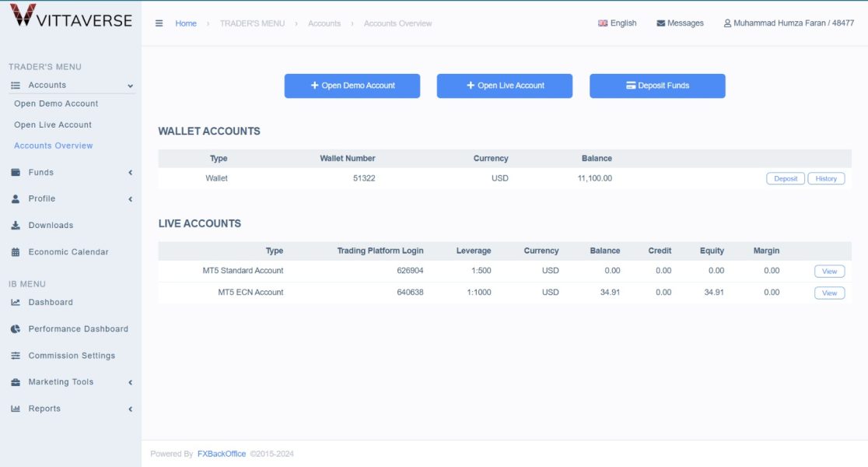Open Economic Calendar from the sidebar
This screenshot has width=868, height=467.
pyautogui.click(x=68, y=252)
